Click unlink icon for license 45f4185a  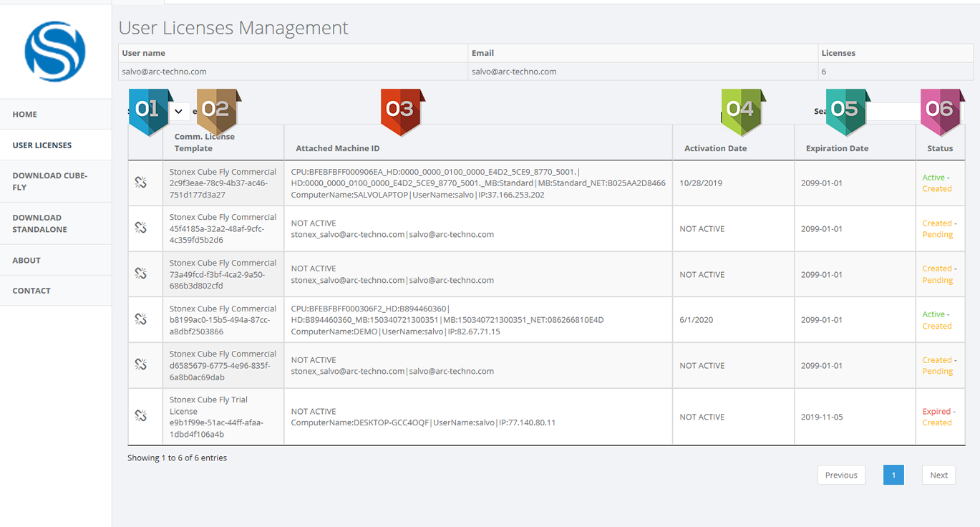tap(141, 228)
